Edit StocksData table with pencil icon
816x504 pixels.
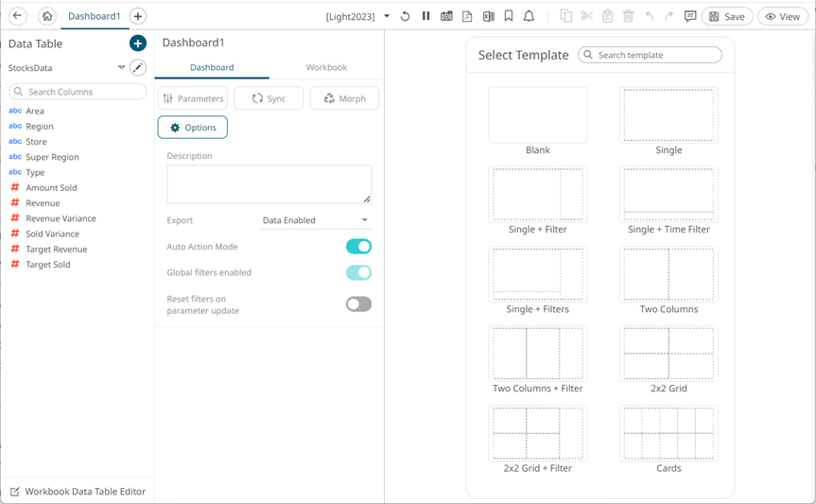138,68
